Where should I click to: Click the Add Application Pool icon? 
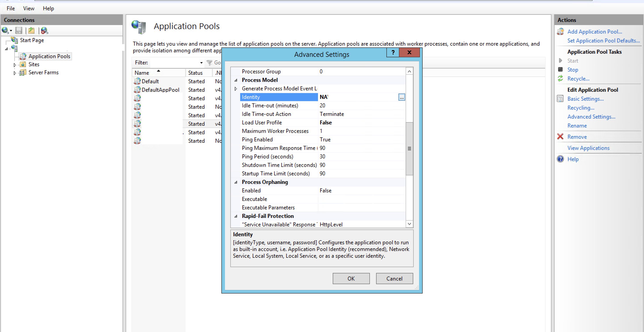(561, 32)
